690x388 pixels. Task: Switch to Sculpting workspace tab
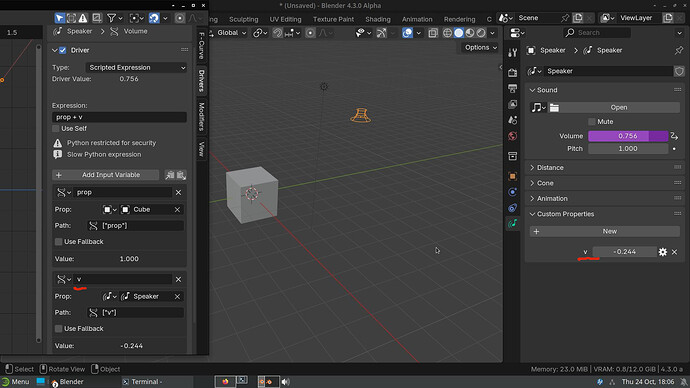(243, 19)
